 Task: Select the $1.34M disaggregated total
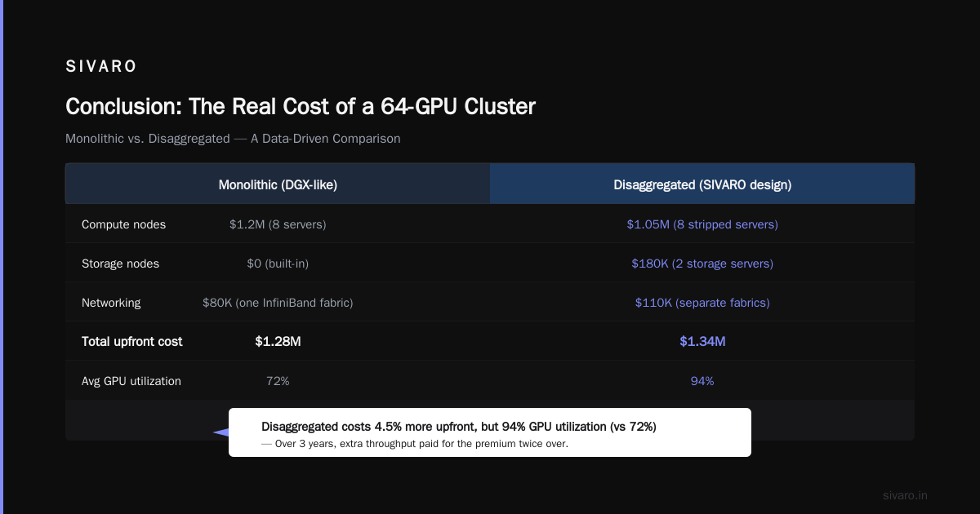point(702,341)
